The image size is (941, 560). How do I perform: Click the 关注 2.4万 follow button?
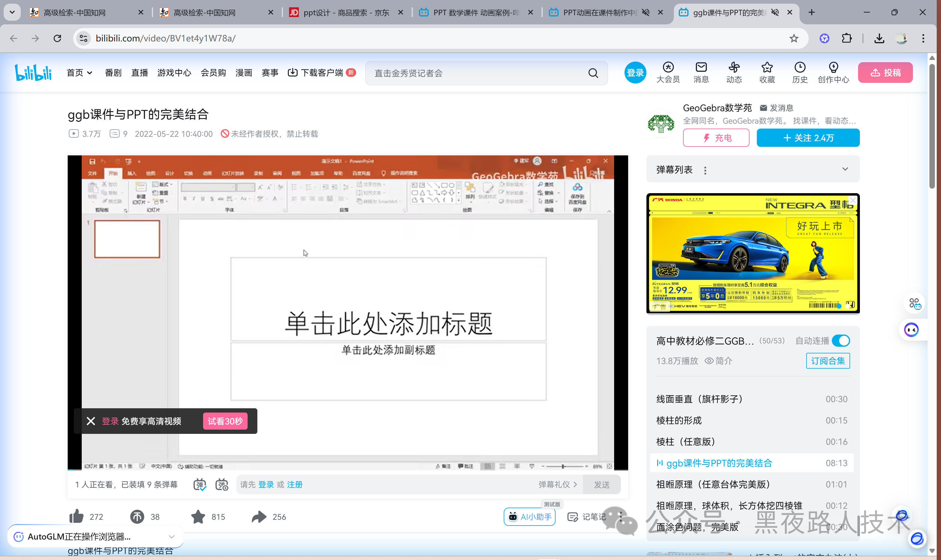[x=808, y=138]
